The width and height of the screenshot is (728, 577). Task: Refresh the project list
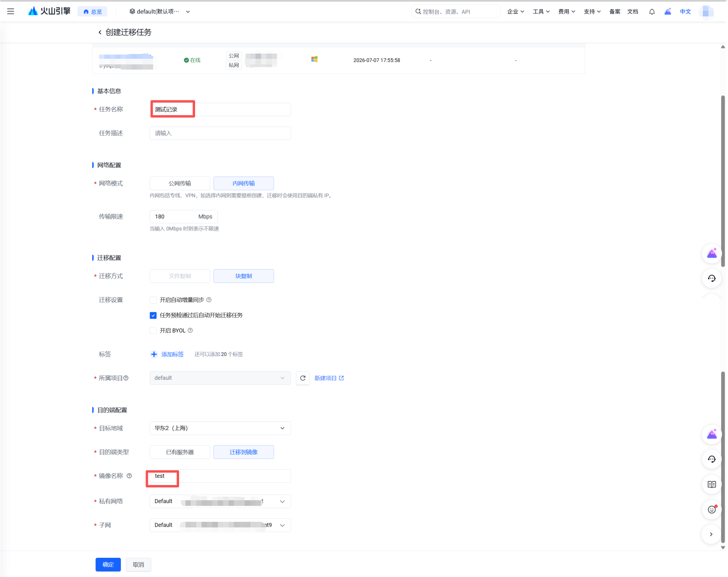click(303, 378)
